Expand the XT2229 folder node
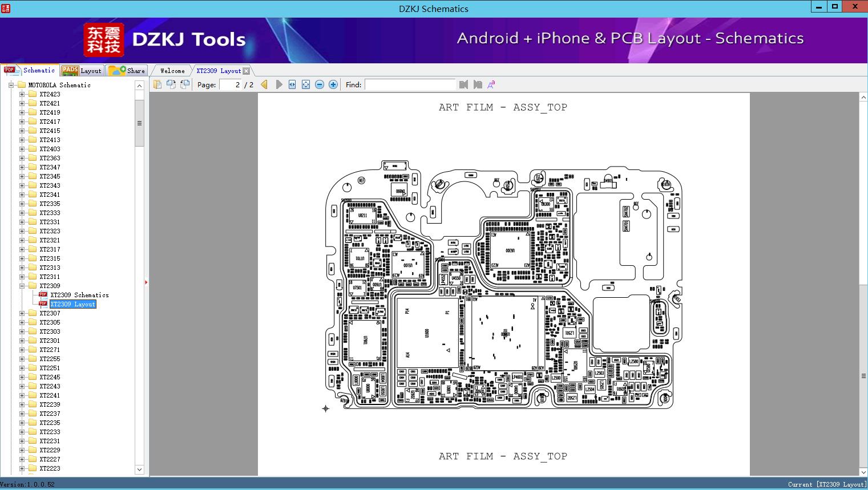The height and width of the screenshot is (490, 868). tap(22, 450)
